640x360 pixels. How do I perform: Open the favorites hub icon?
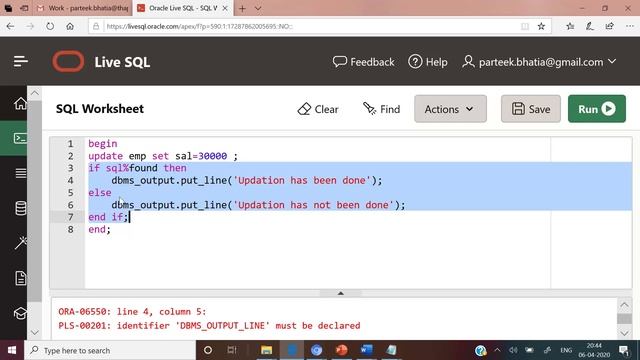(570, 26)
